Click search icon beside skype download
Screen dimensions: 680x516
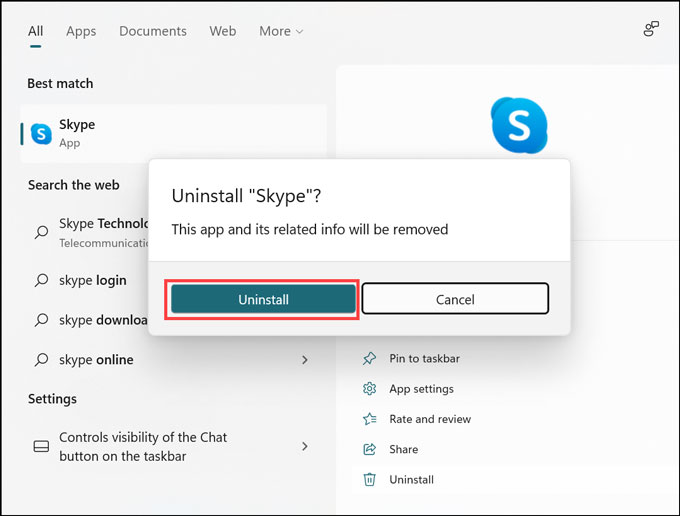pyautogui.click(x=41, y=320)
